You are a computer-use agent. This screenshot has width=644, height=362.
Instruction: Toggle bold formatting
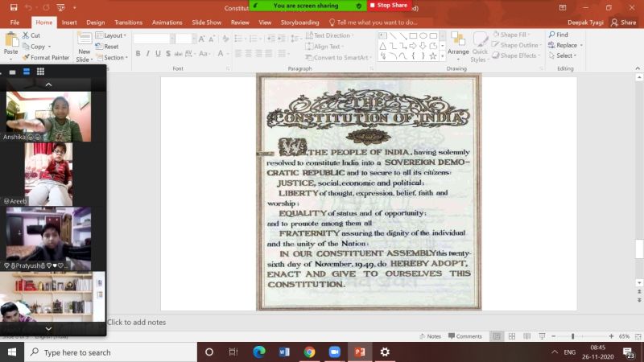click(138, 54)
